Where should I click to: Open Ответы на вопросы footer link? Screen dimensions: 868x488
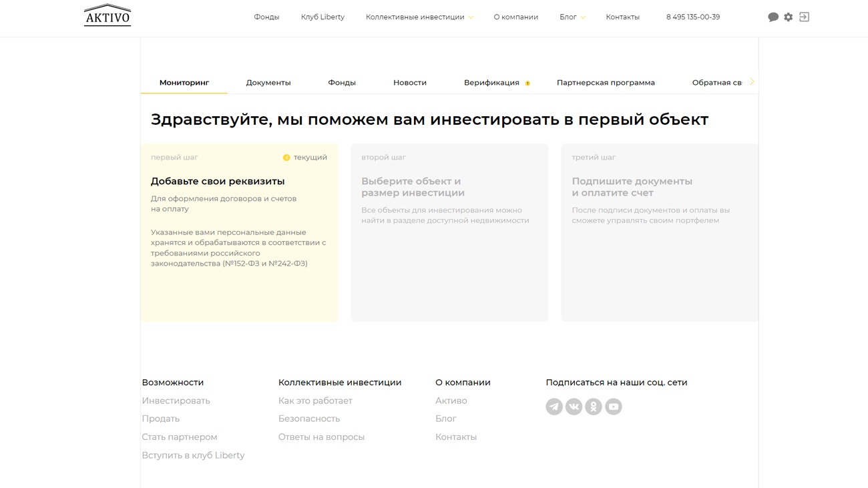click(321, 437)
